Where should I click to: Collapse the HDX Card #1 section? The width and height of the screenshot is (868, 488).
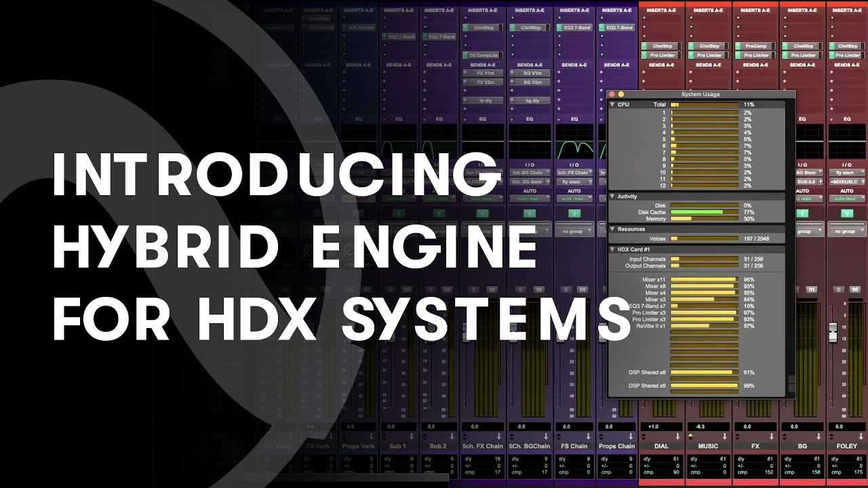coord(612,249)
